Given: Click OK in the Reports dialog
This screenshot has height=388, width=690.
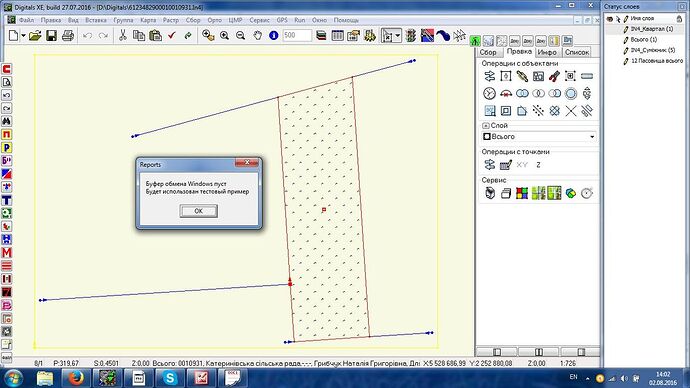Looking at the screenshot, I should pyautogui.click(x=198, y=211).
